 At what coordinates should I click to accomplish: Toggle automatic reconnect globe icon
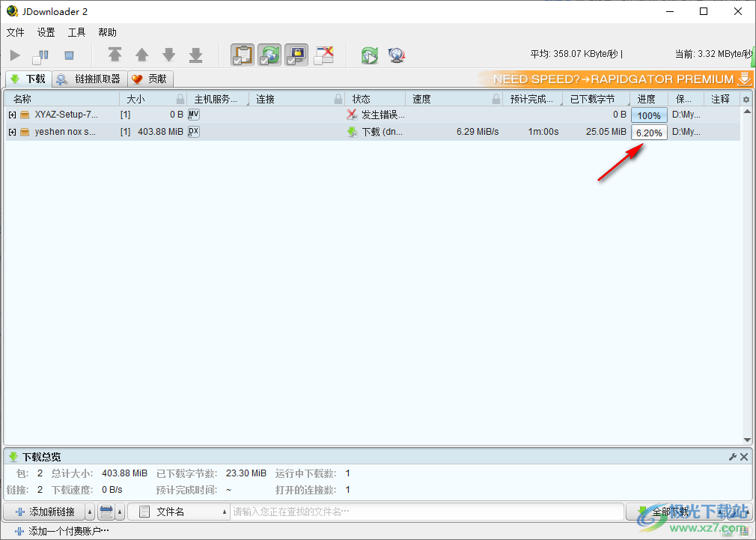pyautogui.click(x=269, y=55)
